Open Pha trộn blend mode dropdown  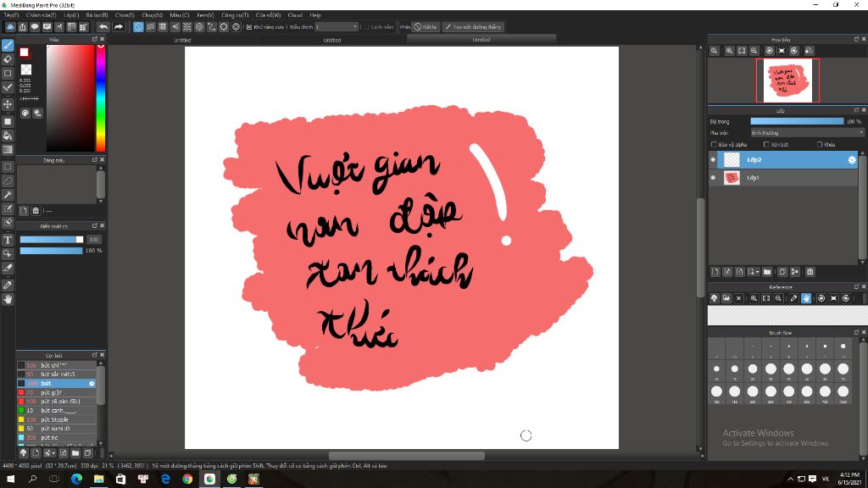pyautogui.click(x=807, y=133)
